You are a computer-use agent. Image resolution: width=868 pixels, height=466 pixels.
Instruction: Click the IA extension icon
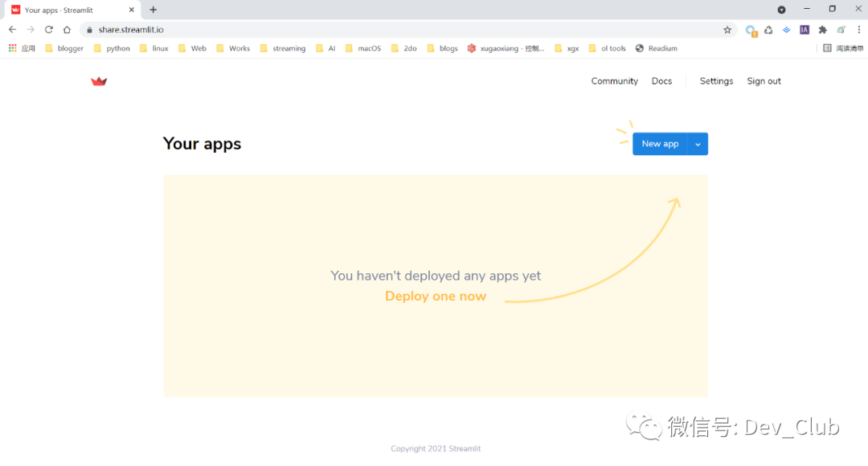click(x=805, y=30)
